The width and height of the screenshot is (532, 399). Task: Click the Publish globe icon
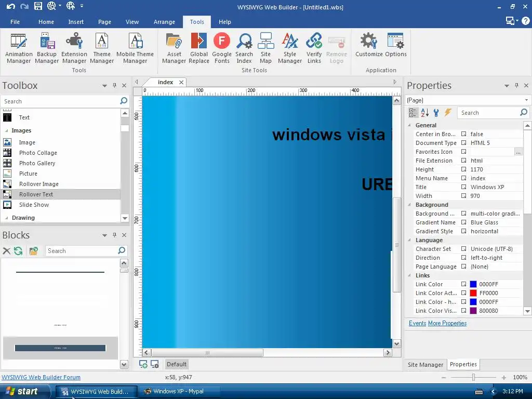click(71, 6)
